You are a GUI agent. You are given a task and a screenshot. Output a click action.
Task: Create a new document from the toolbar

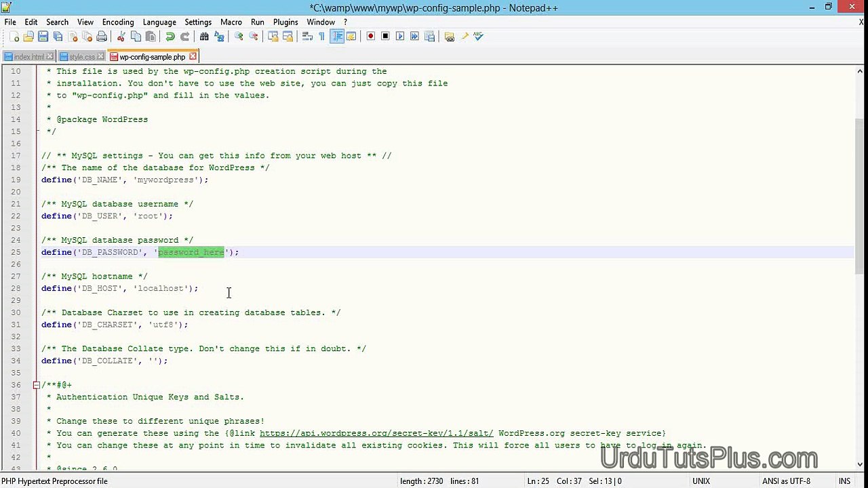(14, 36)
